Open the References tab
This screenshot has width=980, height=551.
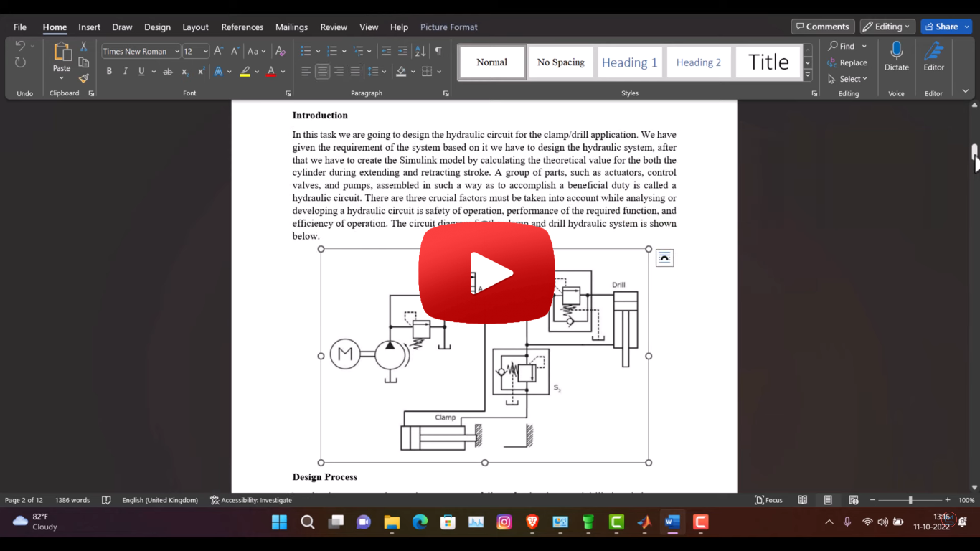[242, 27]
